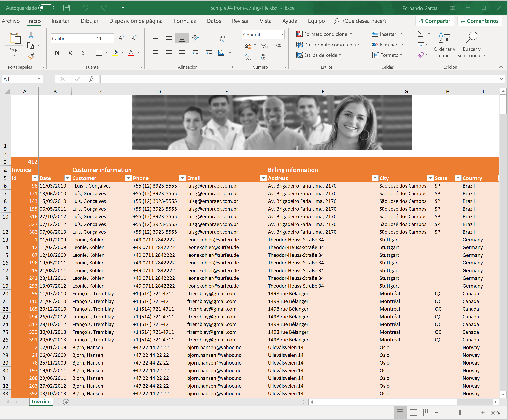The width and height of the screenshot is (508, 420).
Task: Click the Compartir button
Action: [434, 21]
